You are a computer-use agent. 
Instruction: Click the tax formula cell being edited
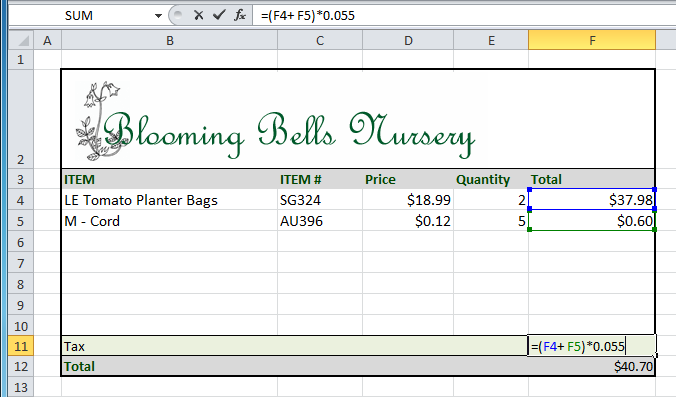point(592,346)
